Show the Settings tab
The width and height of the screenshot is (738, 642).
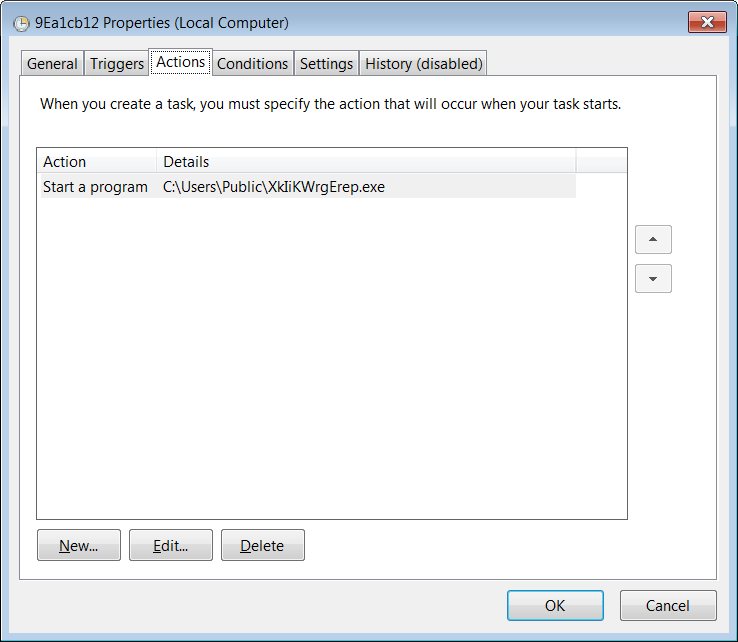click(x=327, y=64)
